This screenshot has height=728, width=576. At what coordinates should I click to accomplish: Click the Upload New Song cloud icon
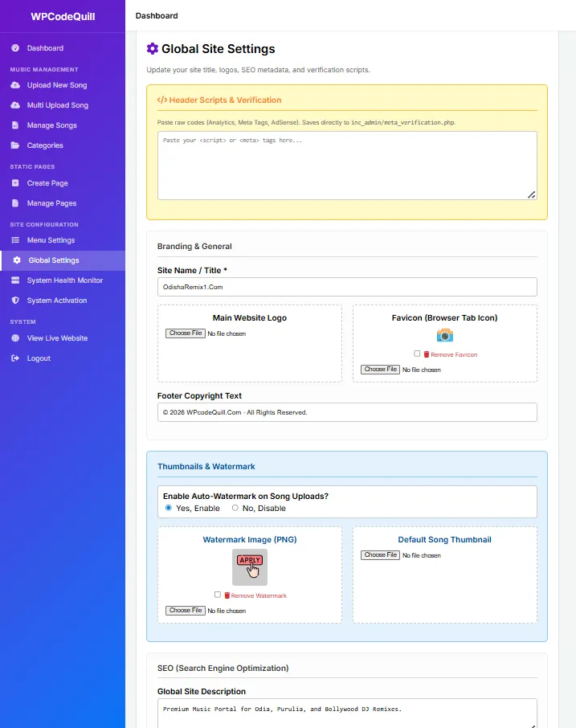[15, 85]
